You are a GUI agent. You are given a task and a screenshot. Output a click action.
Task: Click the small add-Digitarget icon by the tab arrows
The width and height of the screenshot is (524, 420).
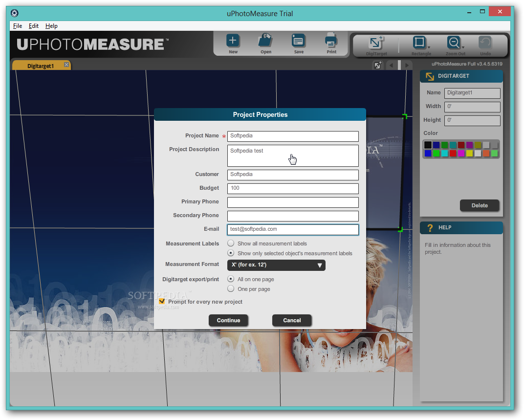(378, 65)
